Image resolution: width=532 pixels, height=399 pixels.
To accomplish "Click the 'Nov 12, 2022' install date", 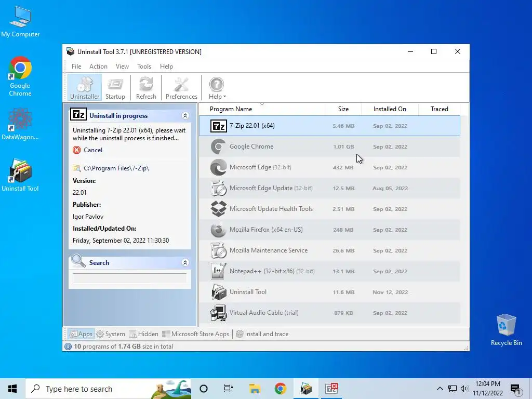I will pyautogui.click(x=390, y=292).
